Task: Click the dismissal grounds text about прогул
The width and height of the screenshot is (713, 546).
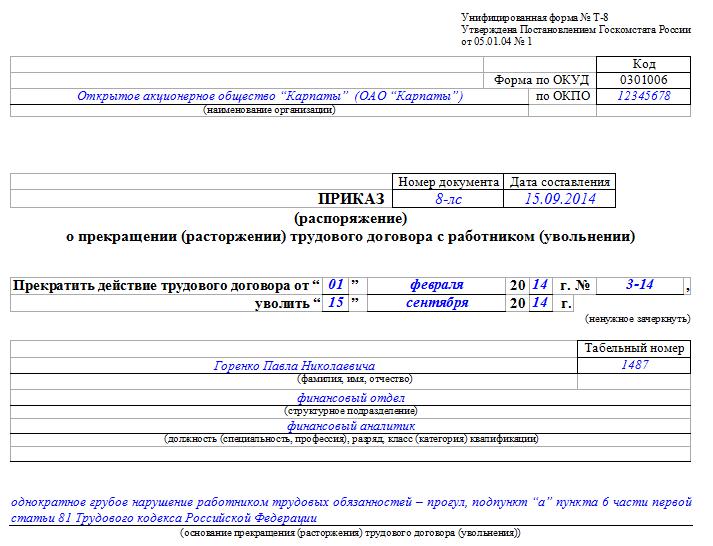Action: pyautogui.click(x=350, y=509)
